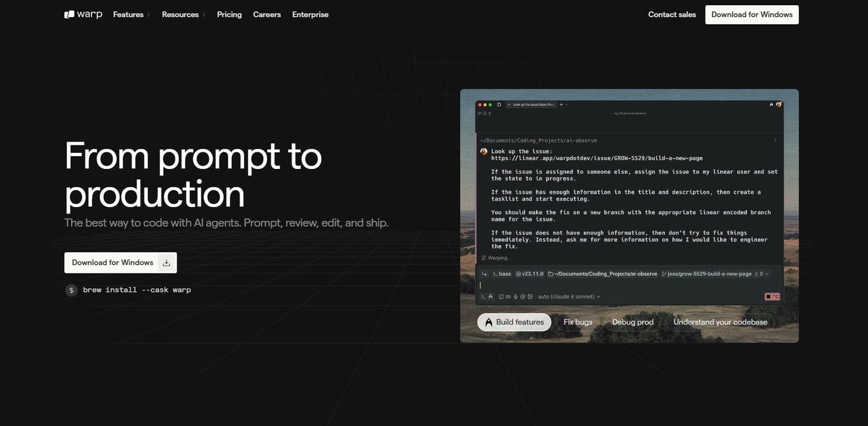Screen dimensions: 868x426
Task: Click the search icon below the terminal title bar
Action: click(484, 114)
